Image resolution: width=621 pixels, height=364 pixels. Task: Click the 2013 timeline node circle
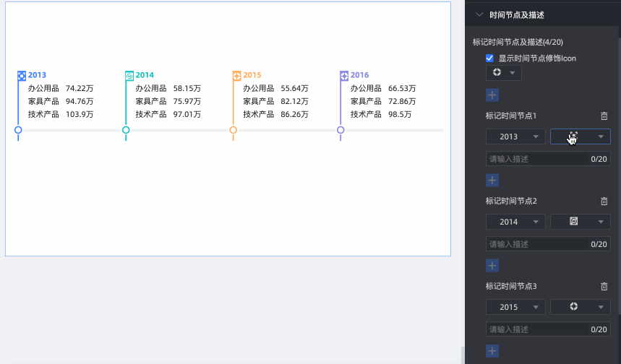pos(18,130)
